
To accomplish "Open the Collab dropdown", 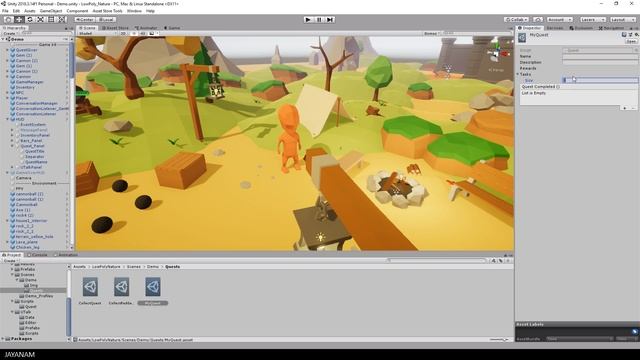I will point(516,20).
